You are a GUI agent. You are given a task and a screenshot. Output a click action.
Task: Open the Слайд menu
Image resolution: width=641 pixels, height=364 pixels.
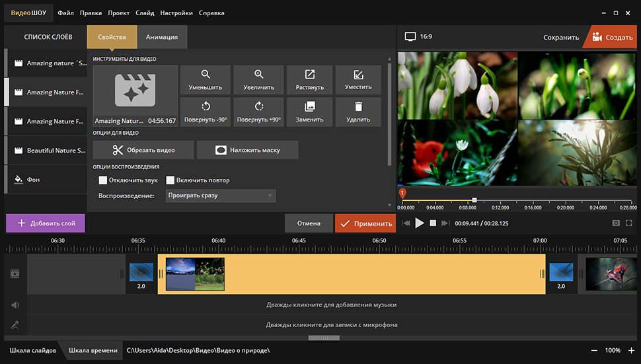(145, 13)
